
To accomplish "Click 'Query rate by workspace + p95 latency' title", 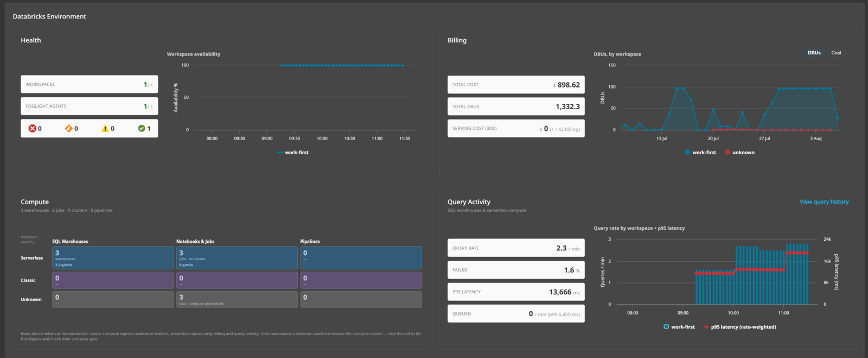I will 639,228.
